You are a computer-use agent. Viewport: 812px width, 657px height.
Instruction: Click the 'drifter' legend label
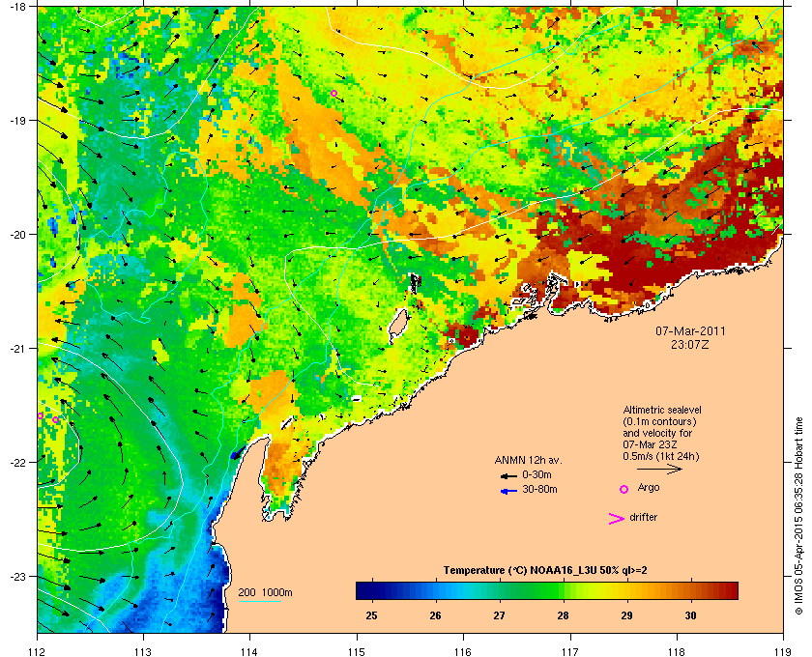tap(643, 517)
